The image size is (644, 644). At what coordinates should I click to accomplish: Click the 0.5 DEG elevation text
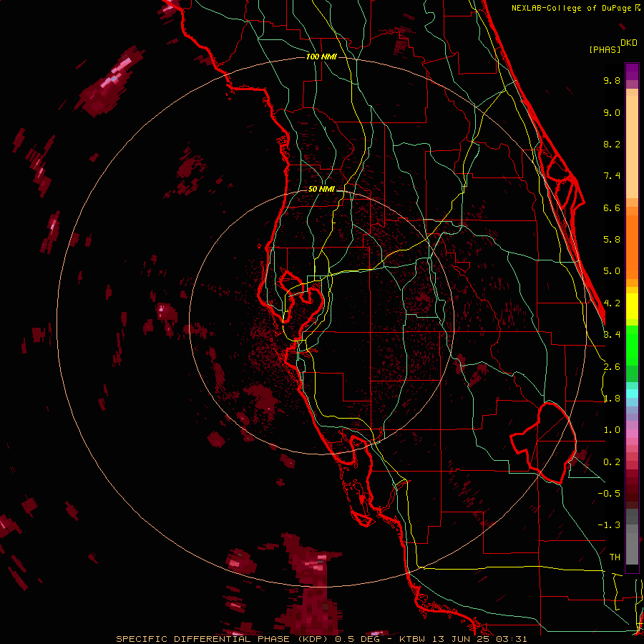[x=359, y=639]
